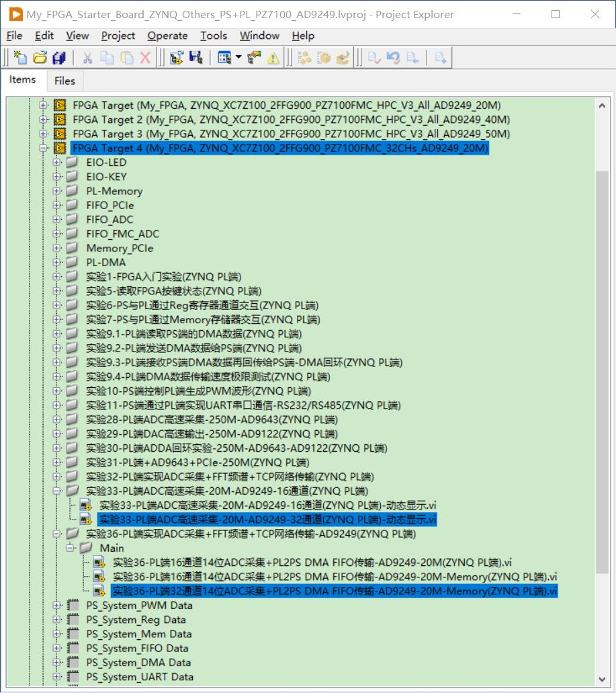Click the Copy toolbar icon
Screen dimensions: 616x693
107,57
